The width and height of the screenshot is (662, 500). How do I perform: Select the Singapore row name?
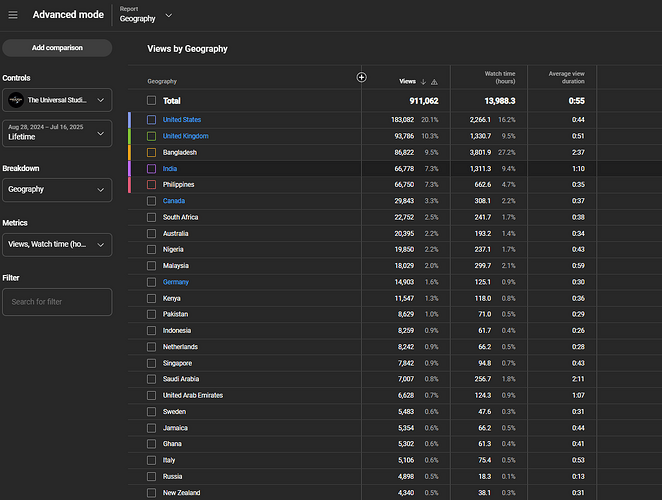pyautogui.click(x=177, y=363)
